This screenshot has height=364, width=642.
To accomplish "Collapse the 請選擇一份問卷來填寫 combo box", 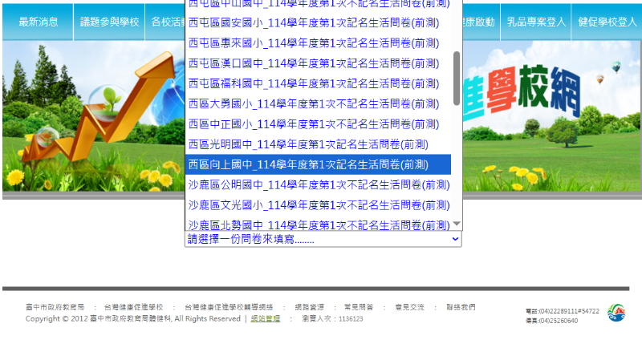I will [323, 239].
